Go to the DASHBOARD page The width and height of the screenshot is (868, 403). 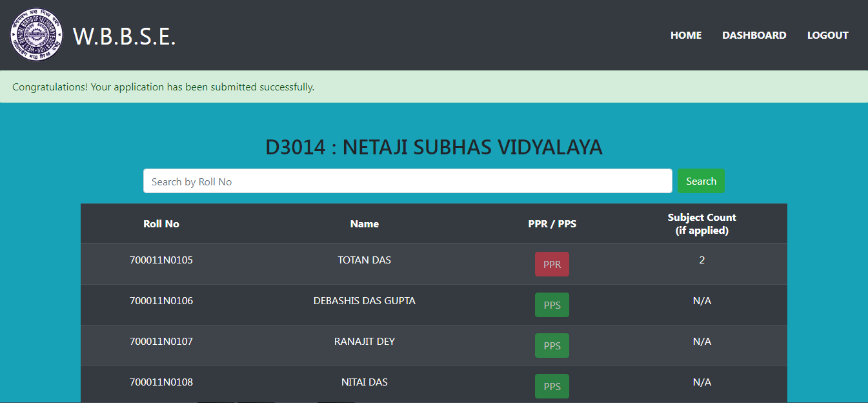pyautogui.click(x=754, y=36)
